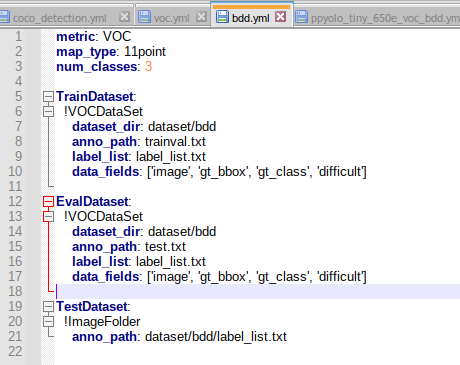Close the bdd.yml tab with red X

click(281, 16)
